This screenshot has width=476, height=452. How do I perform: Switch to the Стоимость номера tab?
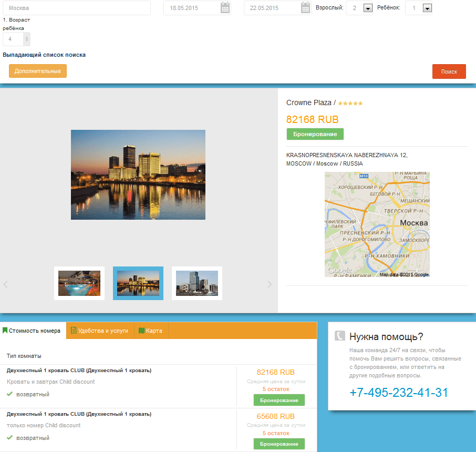coord(33,331)
